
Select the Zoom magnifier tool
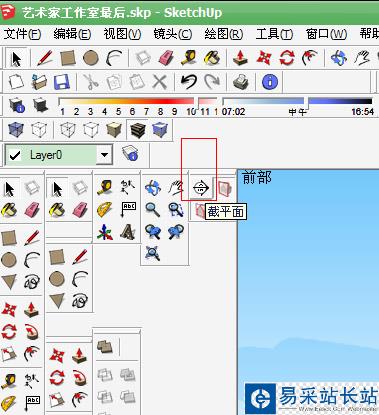point(153,210)
